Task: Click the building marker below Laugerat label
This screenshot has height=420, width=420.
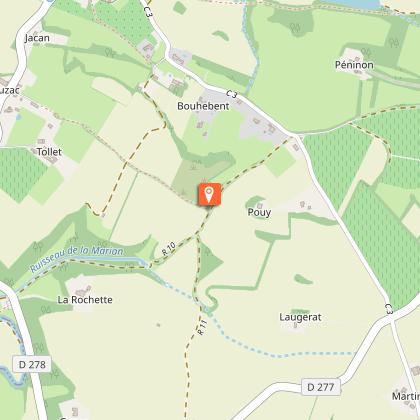Action: pyautogui.click(x=295, y=325)
